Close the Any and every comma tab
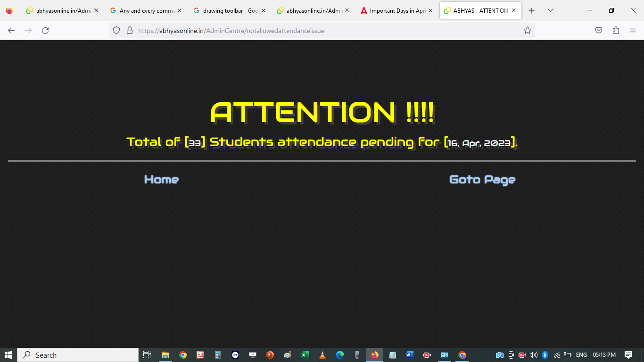 [180, 10]
